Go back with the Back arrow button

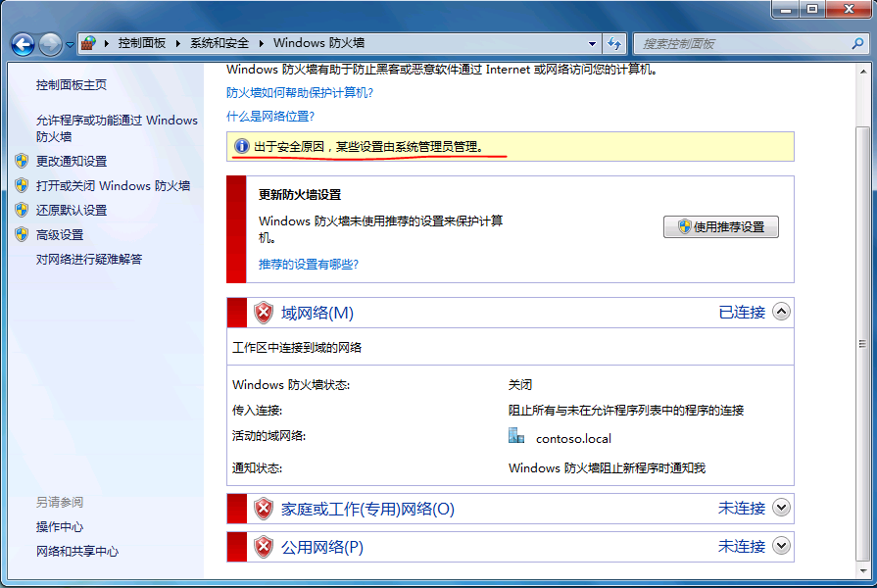[x=23, y=44]
